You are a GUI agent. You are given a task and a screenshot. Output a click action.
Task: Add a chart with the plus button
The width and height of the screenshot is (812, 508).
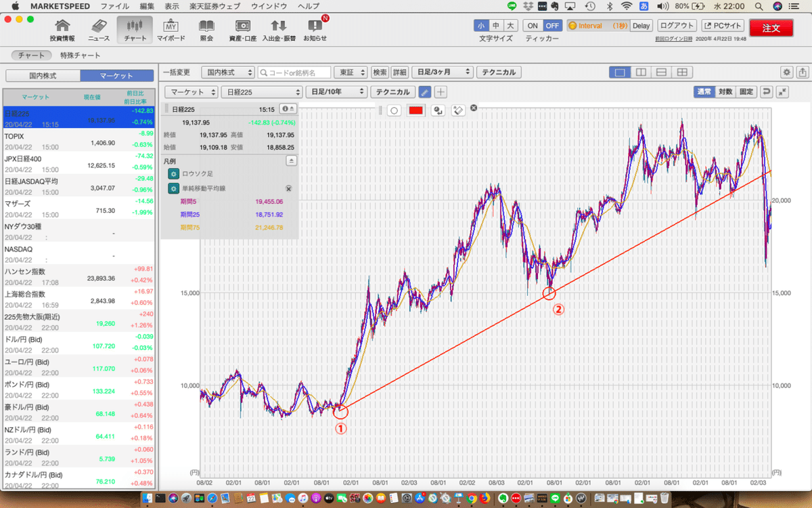pos(441,91)
